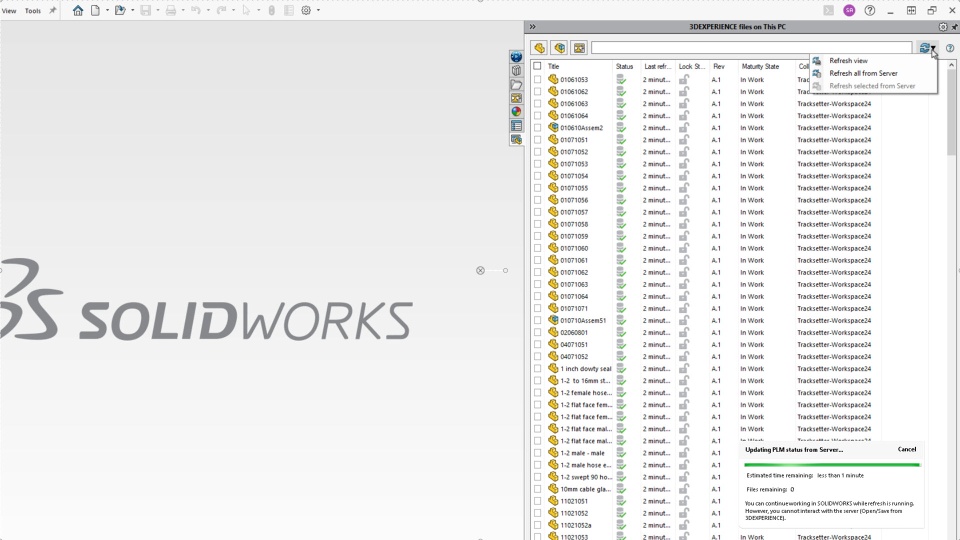Screen dimensions: 960x540
Task: Click the pin icon in task pane header
Action: 954,27
